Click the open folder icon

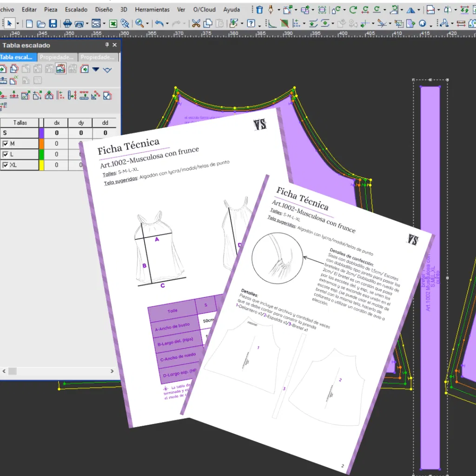pyautogui.click(x=41, y=24)
